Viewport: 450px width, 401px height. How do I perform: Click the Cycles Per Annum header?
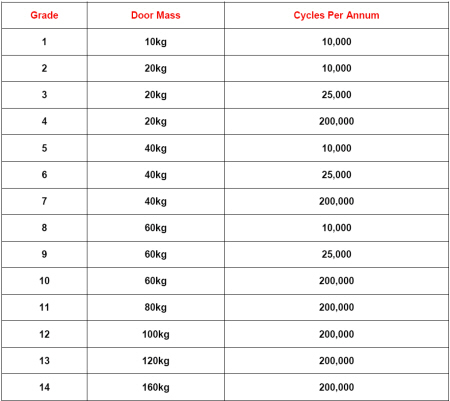pyautogui.click(x=336, y=15)
